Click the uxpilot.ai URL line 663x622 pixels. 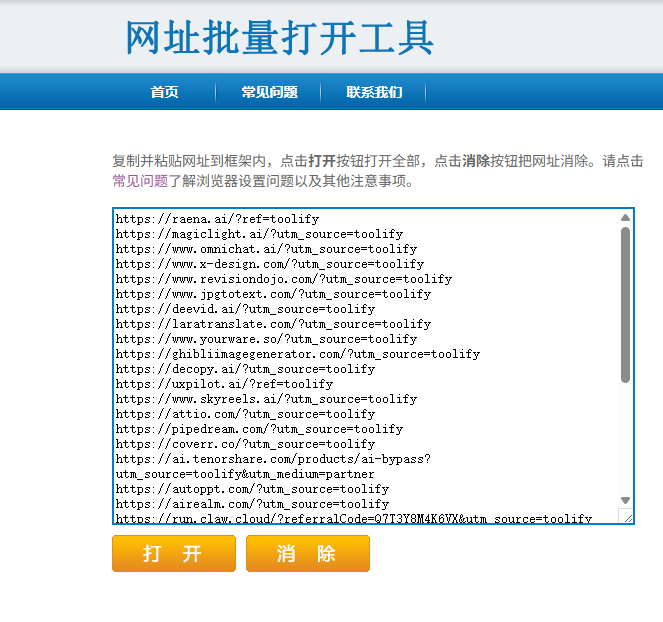pos(224,384)
